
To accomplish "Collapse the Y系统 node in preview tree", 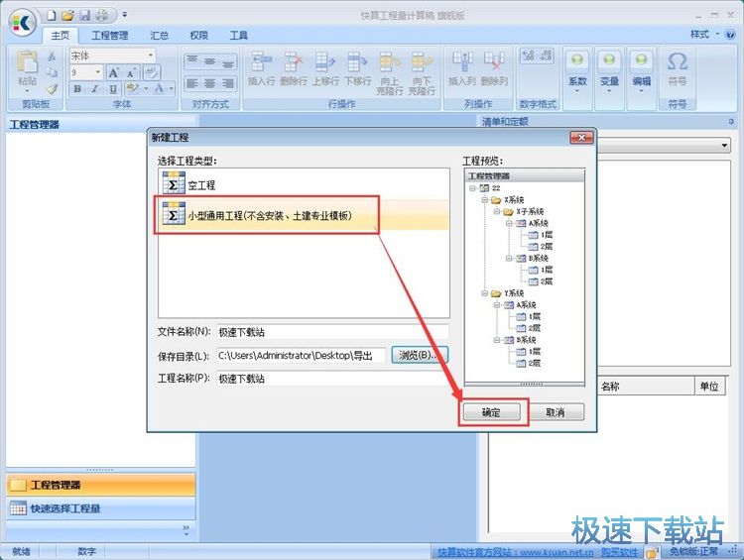I will pyautogui.click(x=484, y=293).
